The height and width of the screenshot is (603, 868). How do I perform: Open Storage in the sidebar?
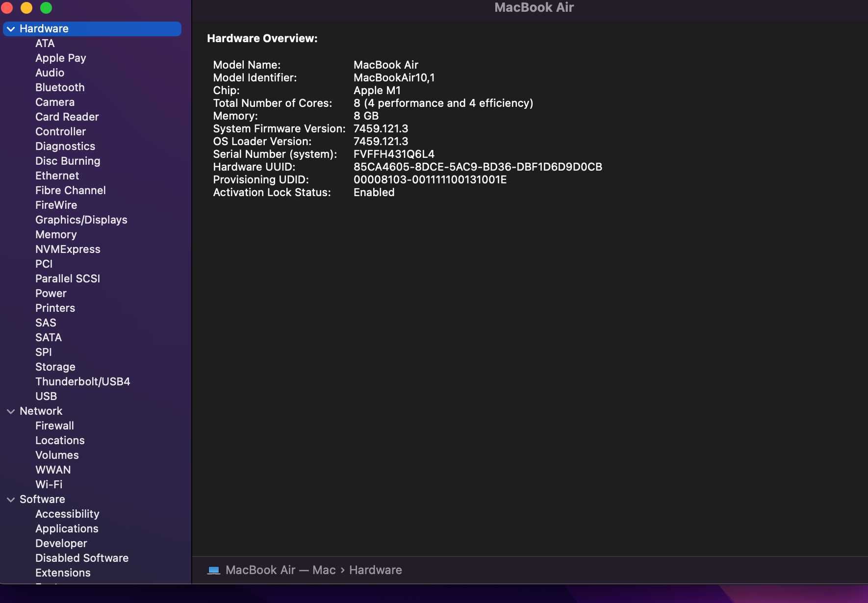[55, 367]
